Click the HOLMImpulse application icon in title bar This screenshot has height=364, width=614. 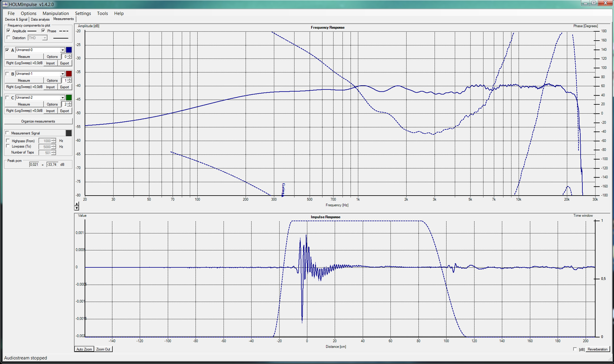tap(5, 4)
